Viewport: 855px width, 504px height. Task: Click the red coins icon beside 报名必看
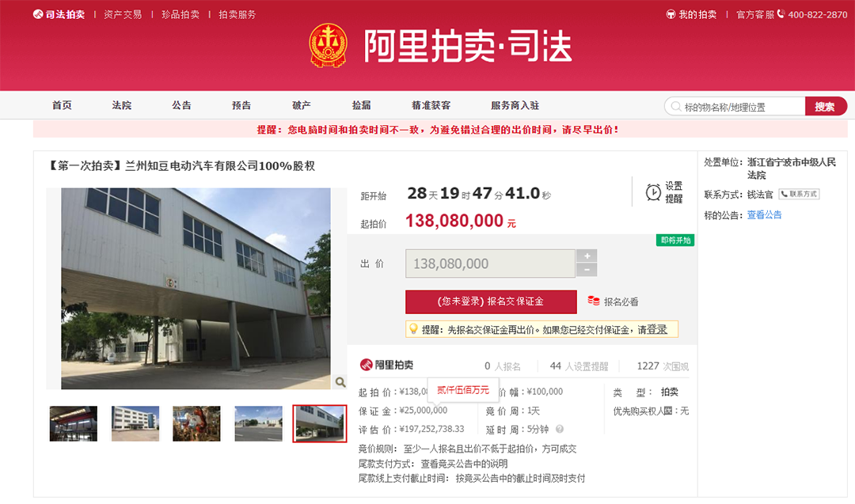pyautogui.click(x=594, y=301)
